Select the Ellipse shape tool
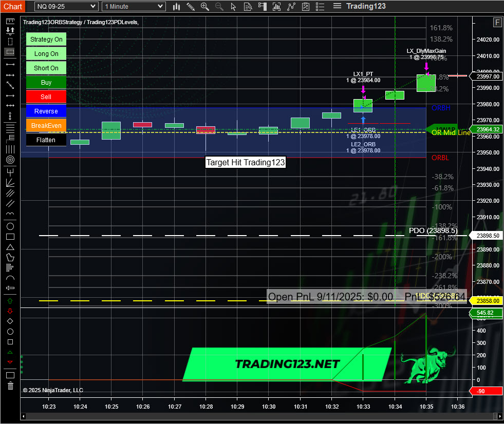 (x=10, y=226)
